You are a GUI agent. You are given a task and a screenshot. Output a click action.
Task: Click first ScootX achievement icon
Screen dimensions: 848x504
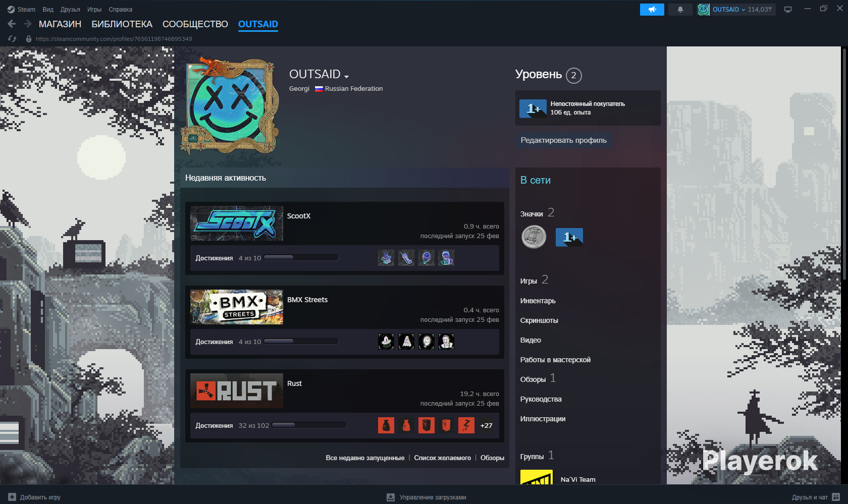pos(386,258)
